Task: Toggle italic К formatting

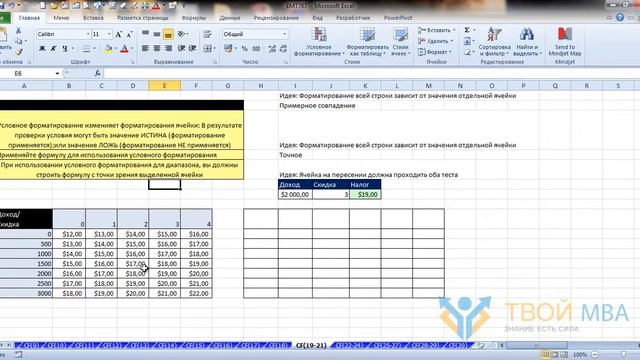Action: (x=53, y=49)
